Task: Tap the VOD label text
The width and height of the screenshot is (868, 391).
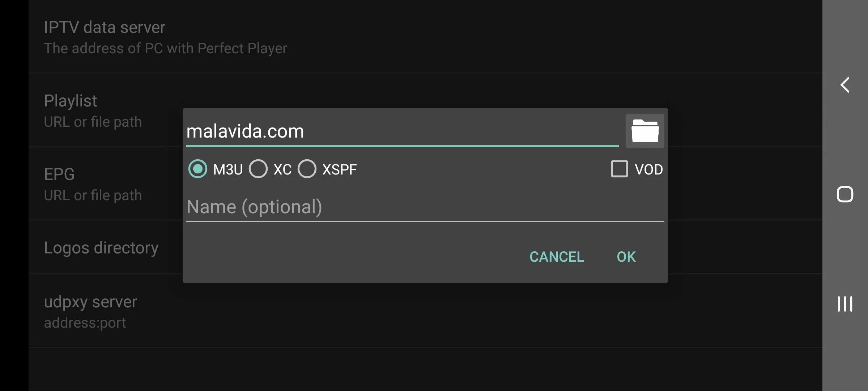Action: pos(648,169)
